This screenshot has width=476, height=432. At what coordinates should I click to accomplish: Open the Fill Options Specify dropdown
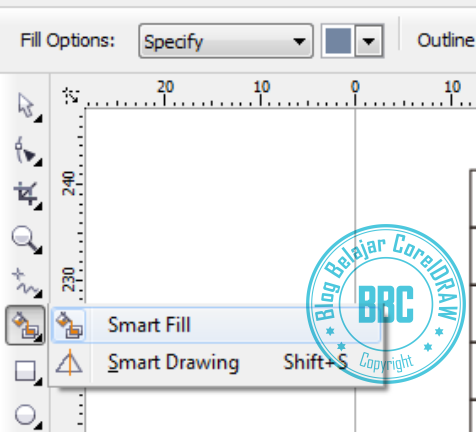(226, 41)
